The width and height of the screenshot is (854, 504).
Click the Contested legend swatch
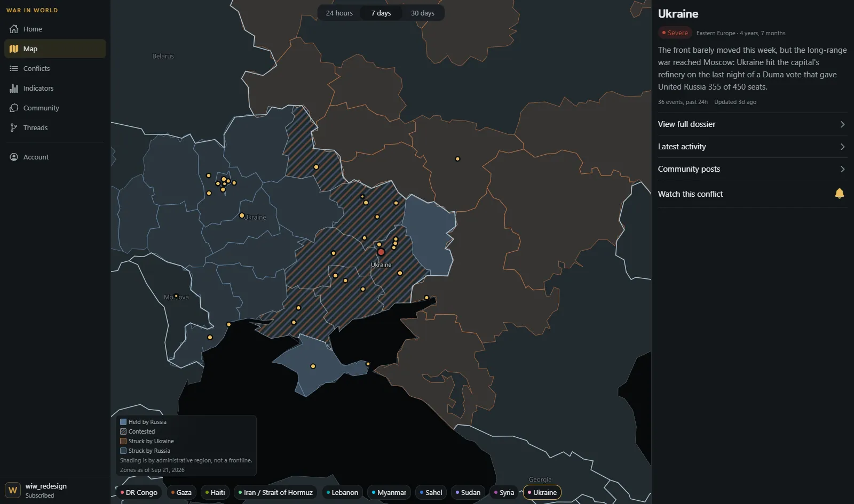(x=123, y=431)
